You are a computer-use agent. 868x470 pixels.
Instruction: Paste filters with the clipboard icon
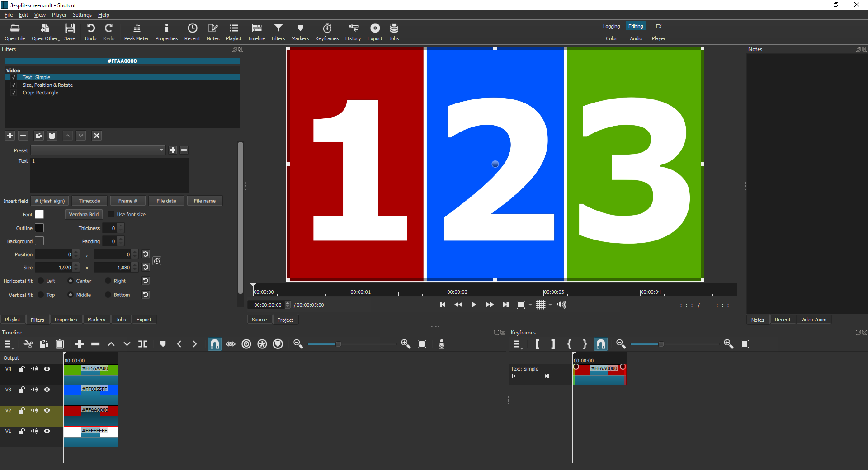[x=52, y=136]
